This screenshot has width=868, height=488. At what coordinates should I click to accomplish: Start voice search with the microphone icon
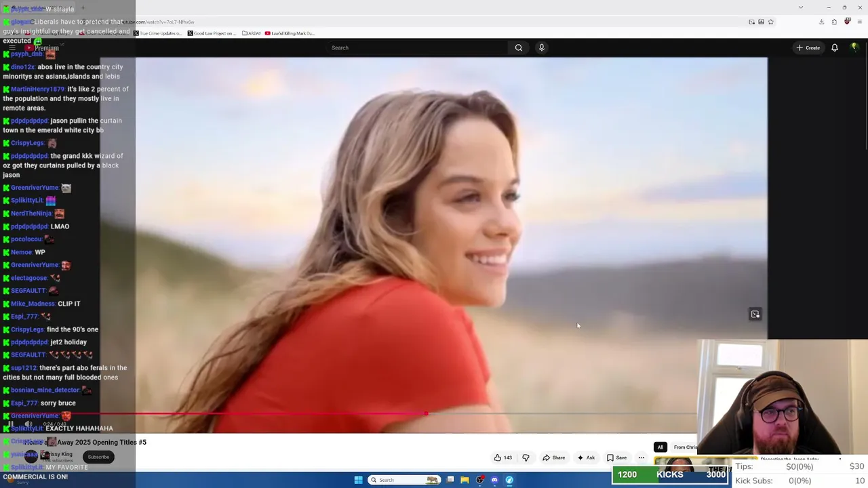pos(541,47)
